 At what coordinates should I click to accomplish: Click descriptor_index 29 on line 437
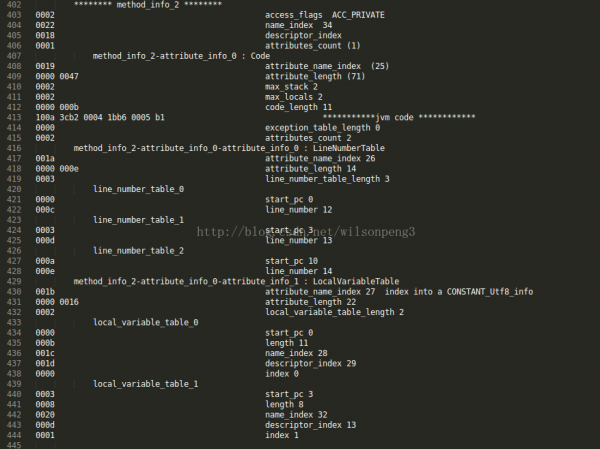tap(310, 363)
